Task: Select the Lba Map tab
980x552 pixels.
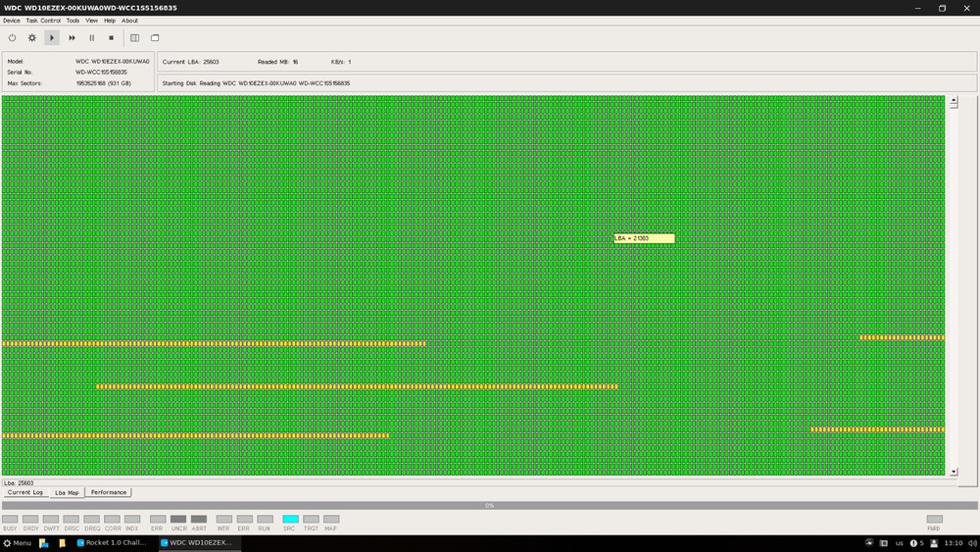Action: 67,492
